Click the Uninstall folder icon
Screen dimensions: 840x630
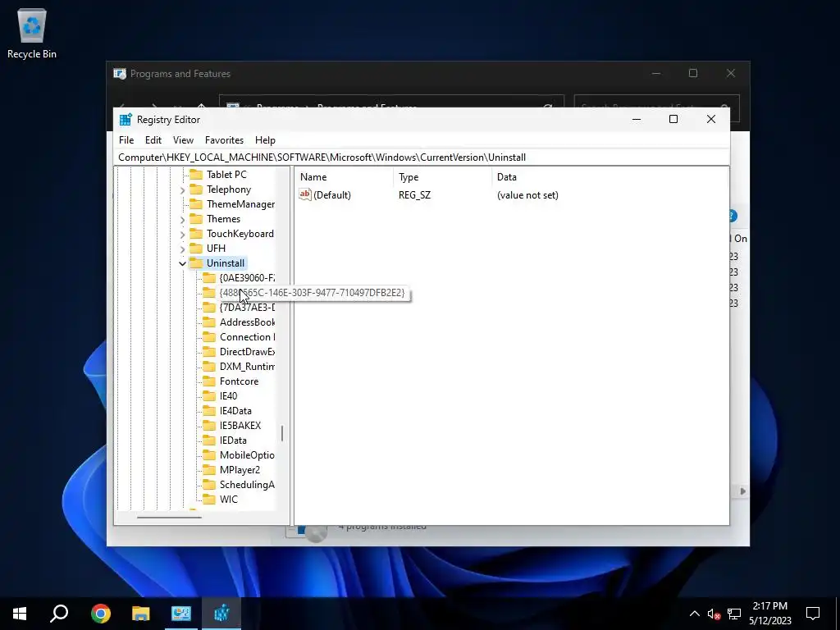point(197,263)
